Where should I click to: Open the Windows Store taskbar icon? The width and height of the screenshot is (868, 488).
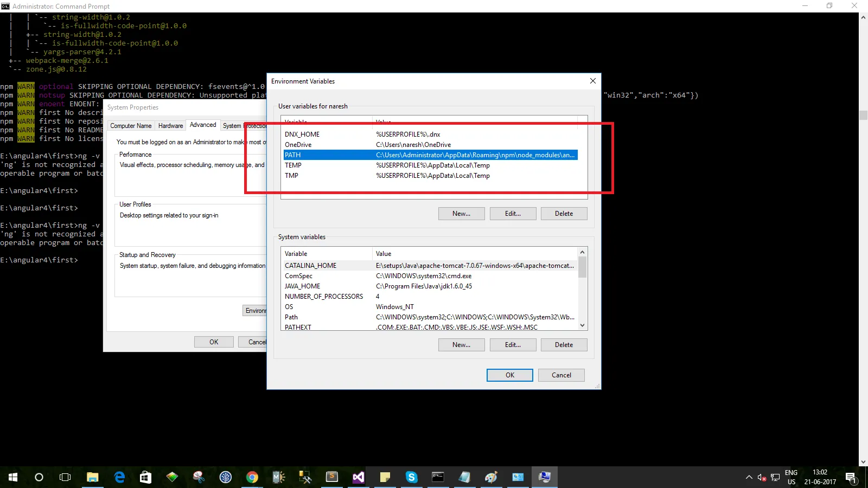tap(145, 477)
